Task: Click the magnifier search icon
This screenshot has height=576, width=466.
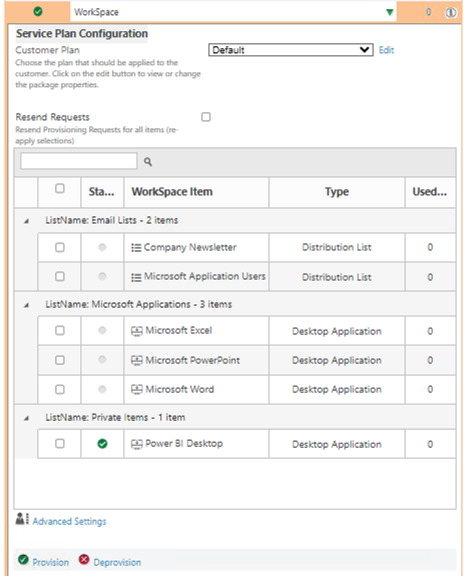Action: [148, 161]
